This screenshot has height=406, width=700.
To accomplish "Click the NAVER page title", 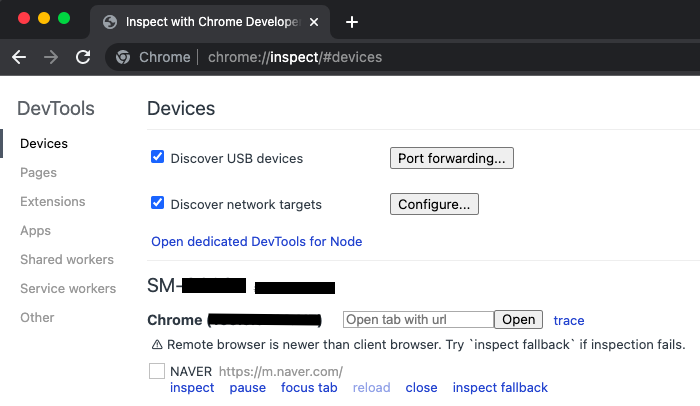I will pos(191,372).
